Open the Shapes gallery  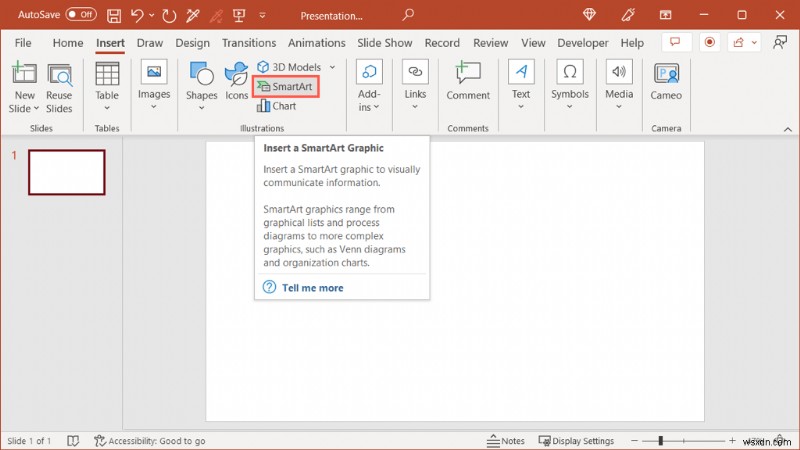click(201, 86)
